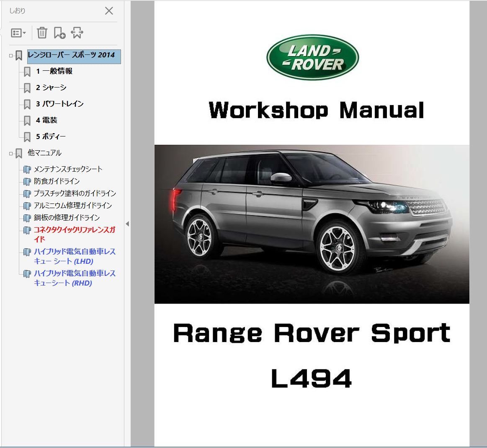Click the linked-file icon beside コネクタクイックリファレンスガイド

click(27, 230)
